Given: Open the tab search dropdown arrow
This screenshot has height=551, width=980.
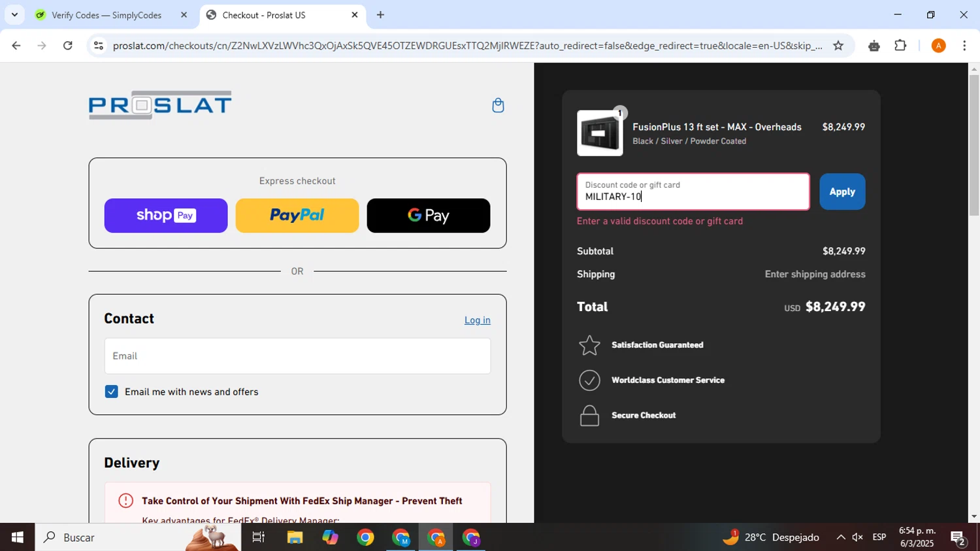Looking at the screenshot, I should pos(14,14).
